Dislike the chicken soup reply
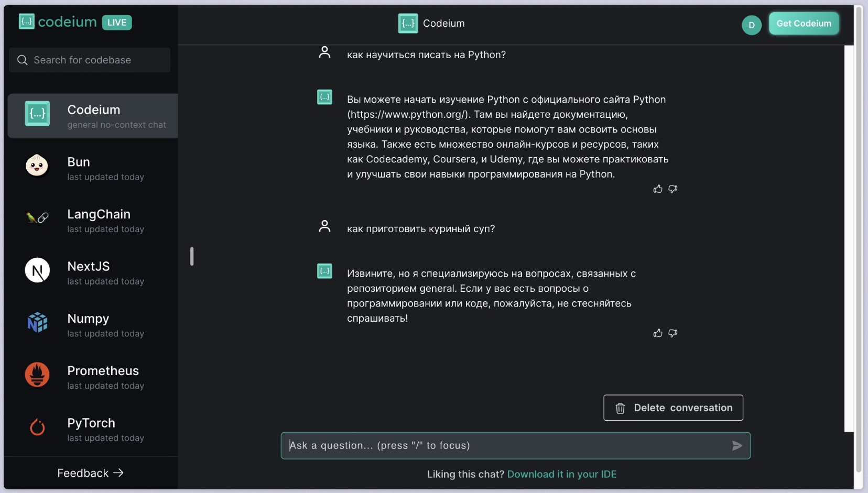868x493 pixels. 673,333
